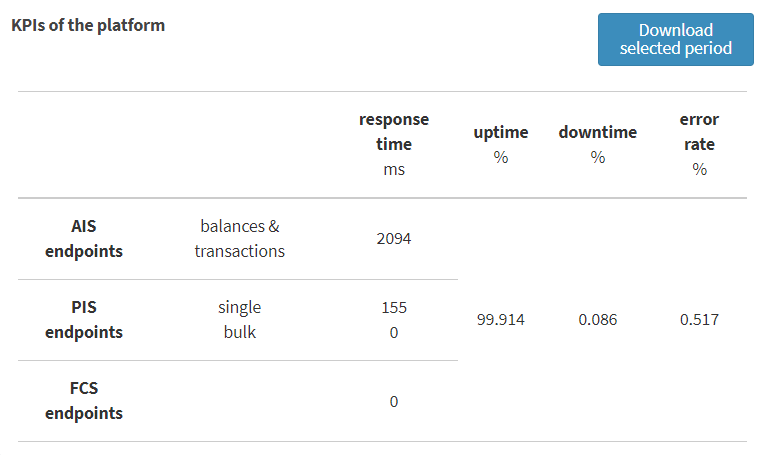
Task: Click the single payment type label
Action: (x=239, y=307)
